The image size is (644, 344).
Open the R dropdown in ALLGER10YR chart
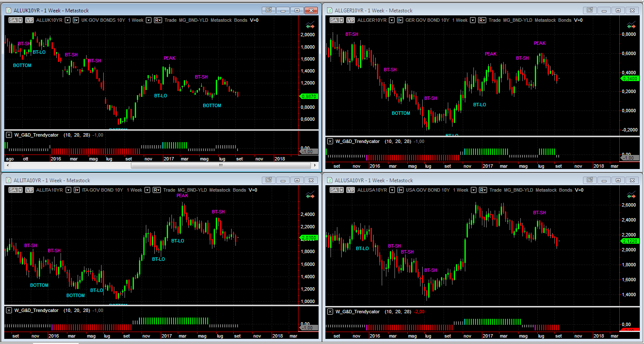pos(482,20)
